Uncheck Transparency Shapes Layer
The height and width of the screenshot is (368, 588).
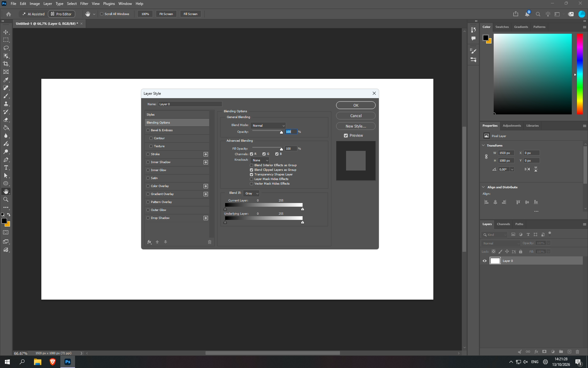(252, 174)
